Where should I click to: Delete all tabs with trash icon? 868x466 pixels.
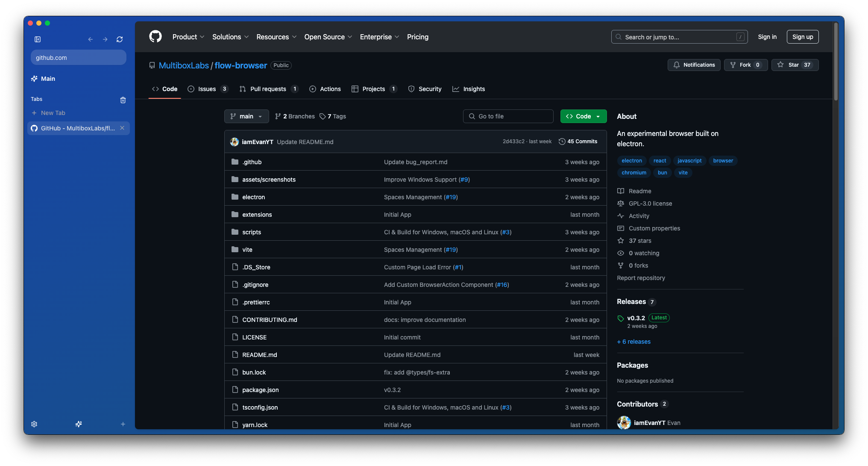(x=123, y=100)
